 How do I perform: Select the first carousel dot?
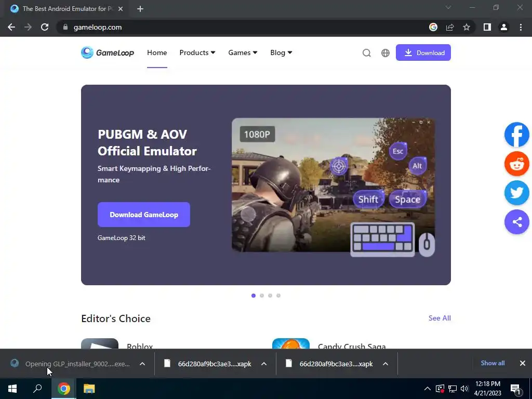pyautogui.click(x=254, y=296)
